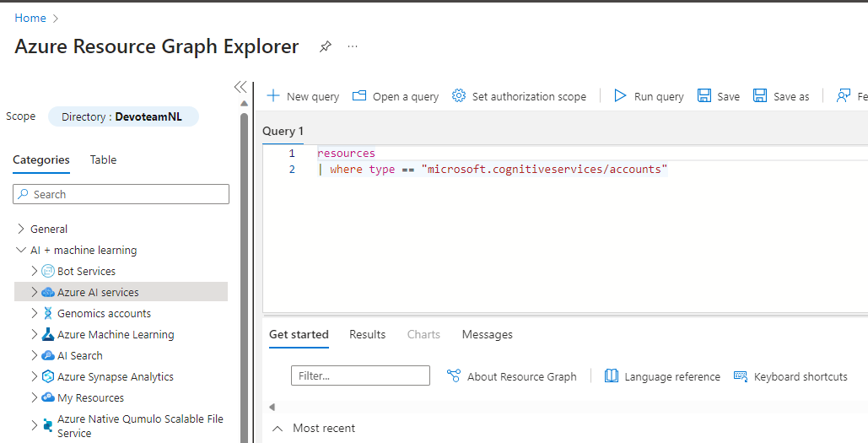Collapse the Most recent section
This screenshot has width=868, height=443.
tap(278, 428)
